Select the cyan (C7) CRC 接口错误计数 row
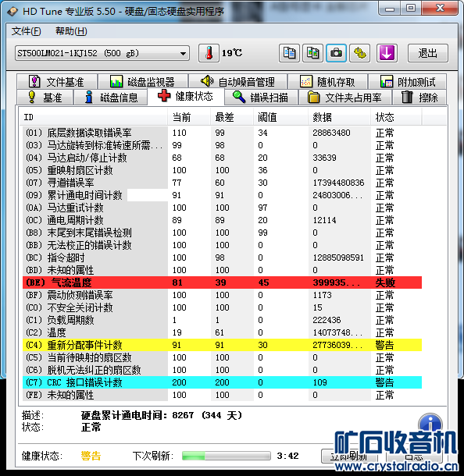This screenshot has width=464, height=476. coord(222,382)
